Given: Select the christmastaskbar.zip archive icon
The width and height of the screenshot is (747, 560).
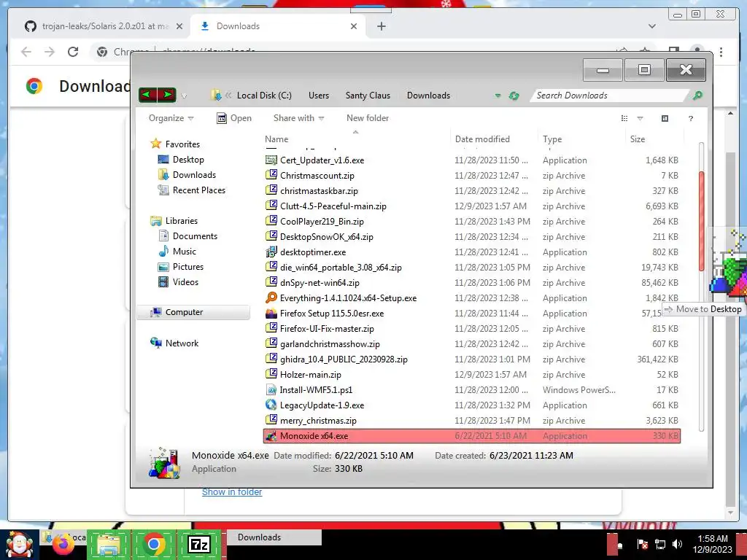Looking at the screenshot, I should pos(271,190).
